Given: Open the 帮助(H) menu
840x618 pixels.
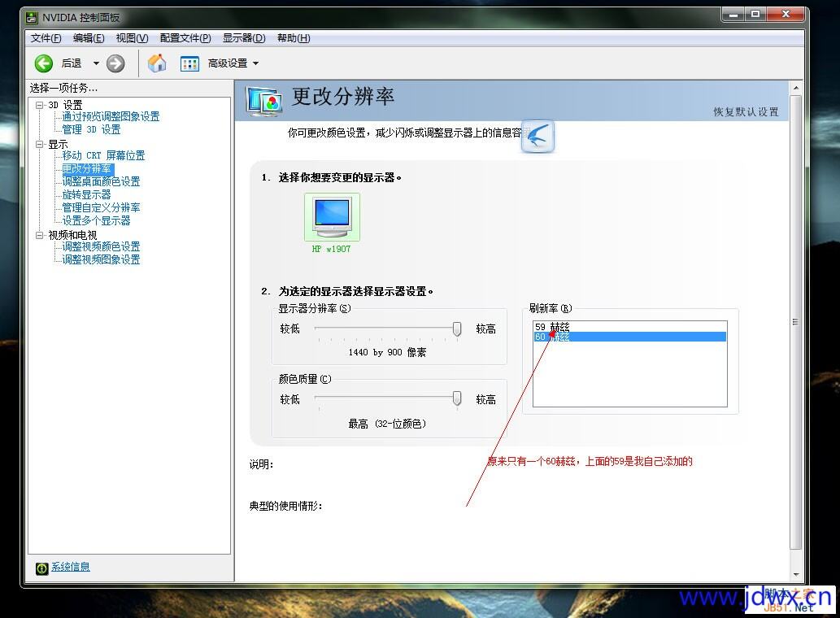Looking at the screenshot, I should pyautogui.click(x=294, y=38).
